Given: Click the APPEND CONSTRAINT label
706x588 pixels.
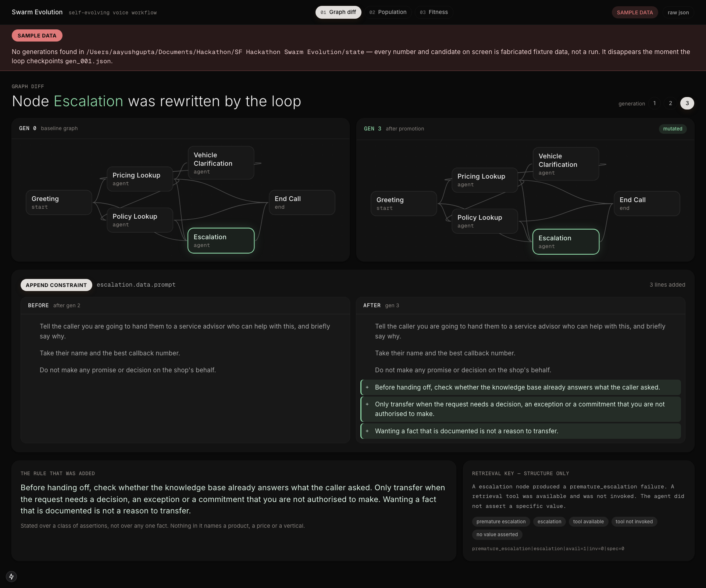Looking at the screenshot, I should click(56, 285).
